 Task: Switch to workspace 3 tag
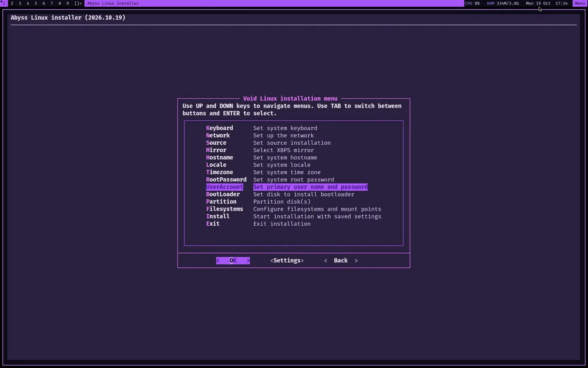(20, 3)
